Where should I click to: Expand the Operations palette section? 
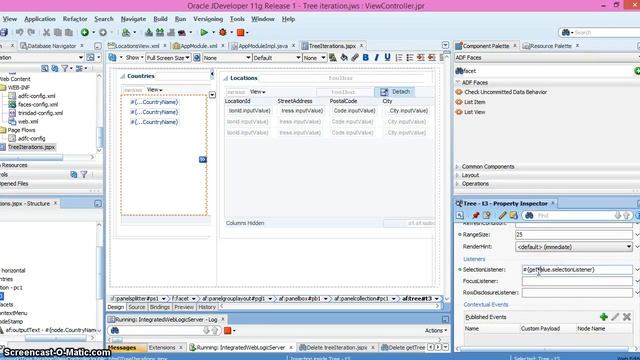point(475,184)
